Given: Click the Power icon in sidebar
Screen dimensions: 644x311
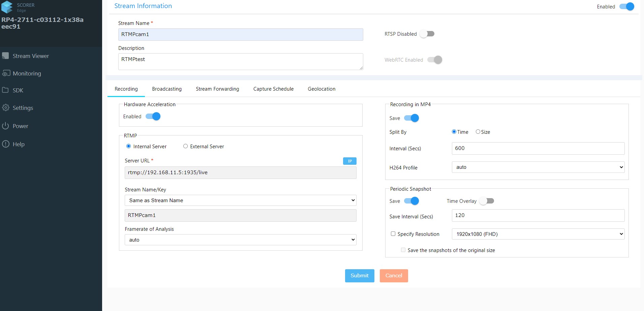Looking at the screenshot, I should tap(5, 126).
